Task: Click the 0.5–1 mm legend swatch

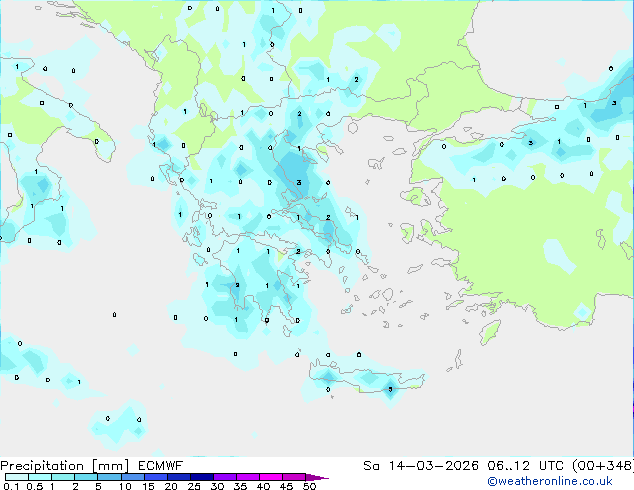Action: point(40,477)
